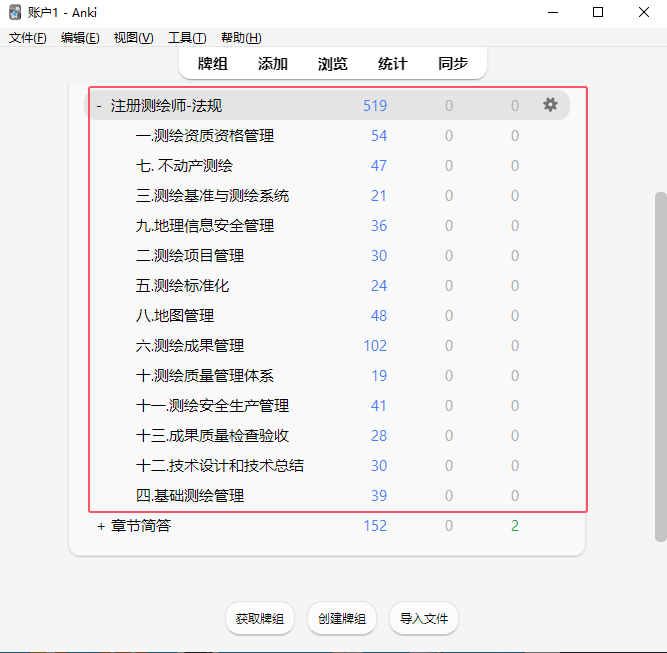The image size is (667, 653).
Task: Click the Anki app icon in title bar
Action: point(15,12)
